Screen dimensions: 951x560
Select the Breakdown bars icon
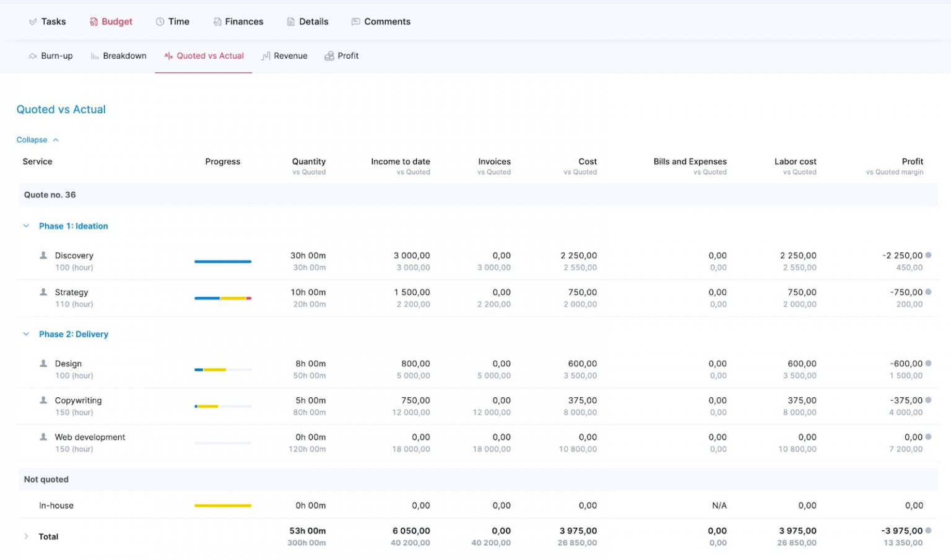[x=94, y=56]
